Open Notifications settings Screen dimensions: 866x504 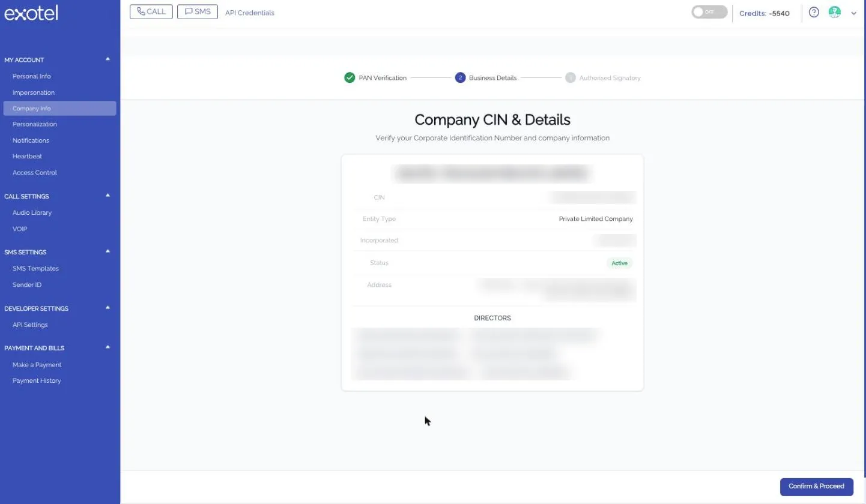pyautogui.click(x=31, y=140)
